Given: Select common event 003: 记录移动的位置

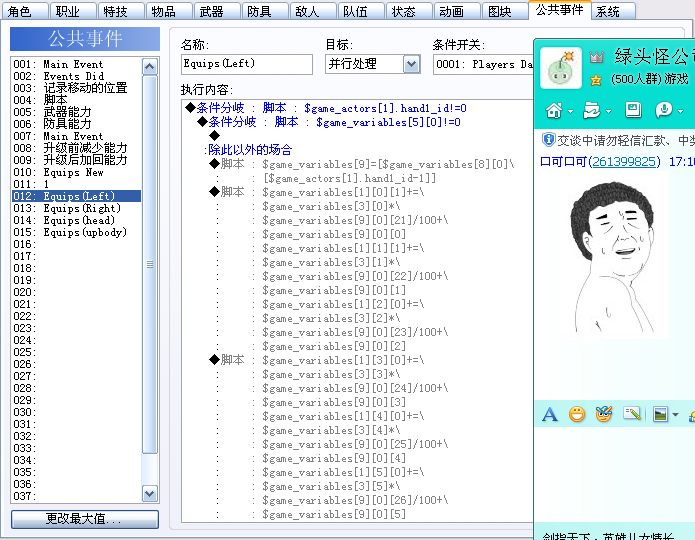Looking at the screenshot, I should click(x=76, y=88).
